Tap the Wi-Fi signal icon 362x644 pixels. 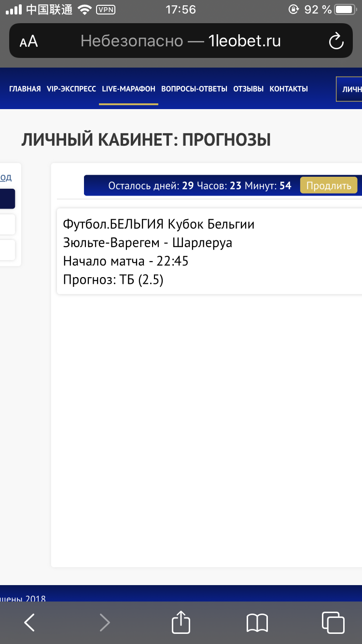(84, 9)
